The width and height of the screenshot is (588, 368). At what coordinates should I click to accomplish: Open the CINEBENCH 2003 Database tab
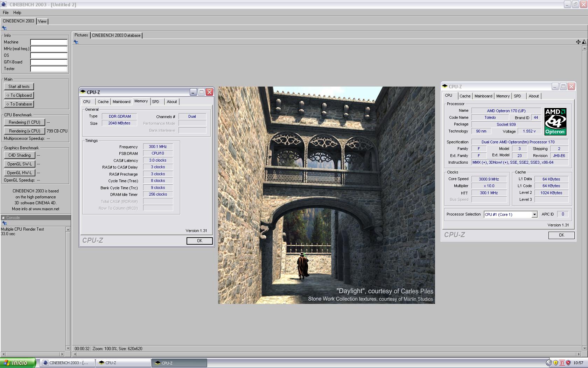click(116, 35)
